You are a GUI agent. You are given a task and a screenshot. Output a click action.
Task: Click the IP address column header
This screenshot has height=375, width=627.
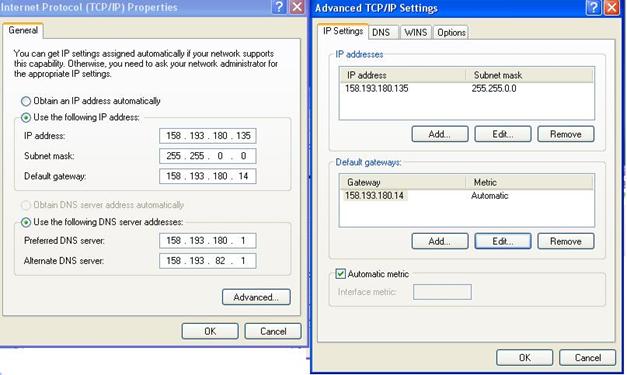pyautogui.click(x=403, y=75)
